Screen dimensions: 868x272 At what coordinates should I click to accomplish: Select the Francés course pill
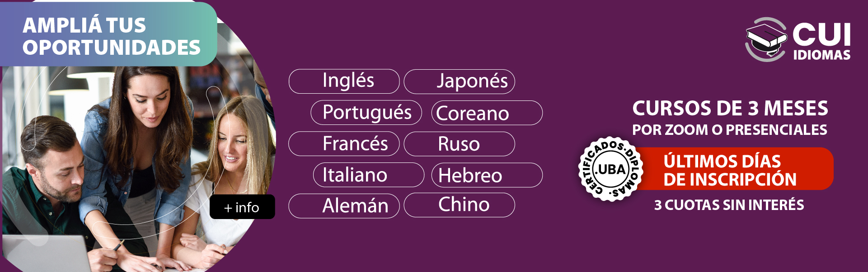(x=344, y=144)
